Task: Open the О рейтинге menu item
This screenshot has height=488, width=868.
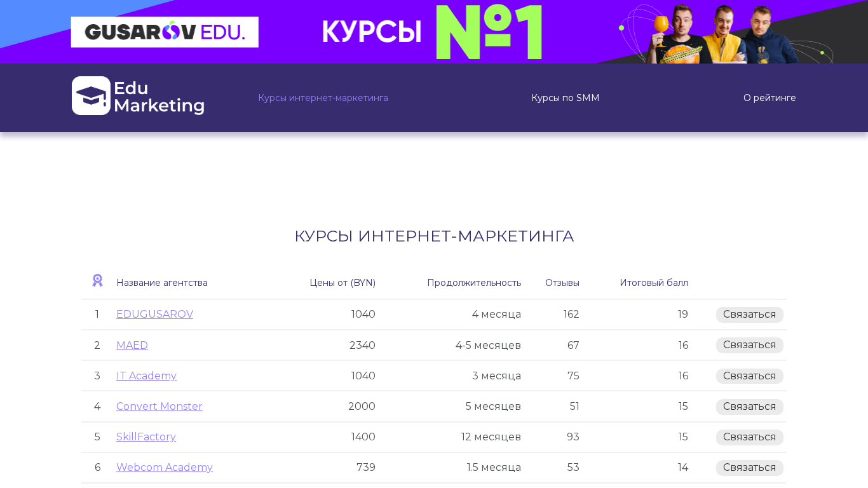Action: [770, 98]
